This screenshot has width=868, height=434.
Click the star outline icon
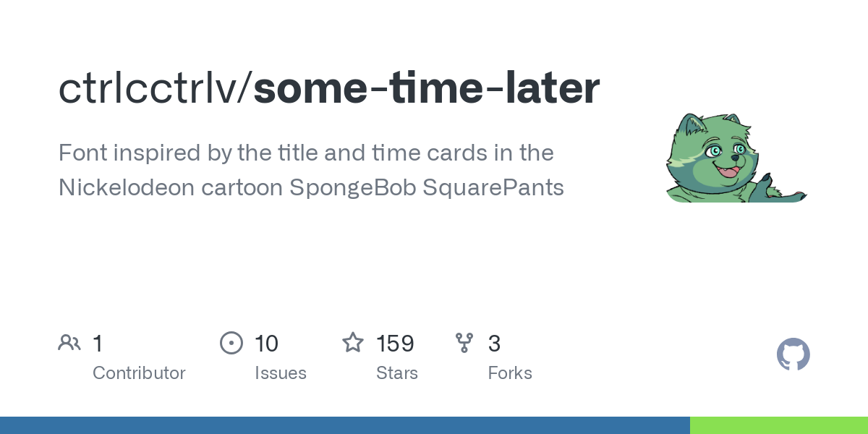(353, 343)
